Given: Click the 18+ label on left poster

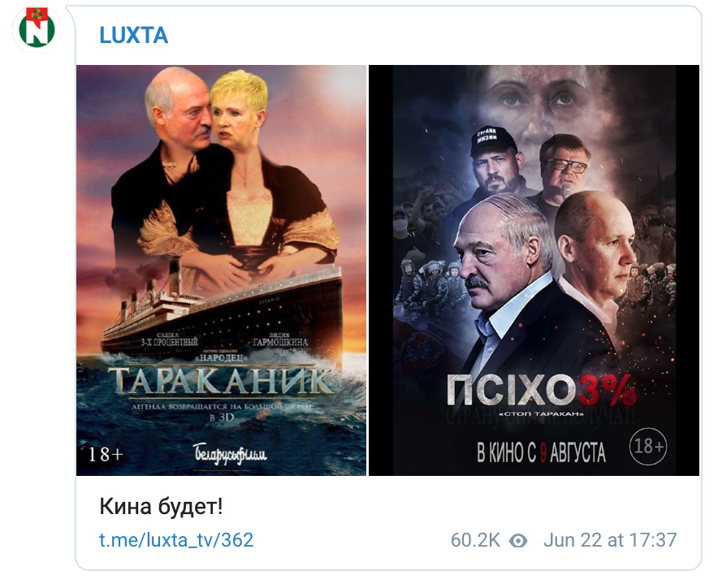Looking at the screenshot, I should pyautogui.click(x=106, y=454).
